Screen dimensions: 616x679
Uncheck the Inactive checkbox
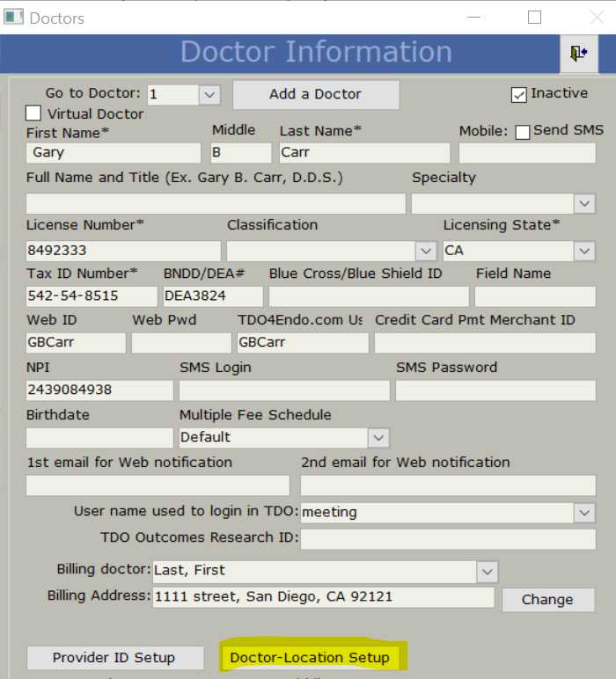pyautogui.click(x=519, y=94)
